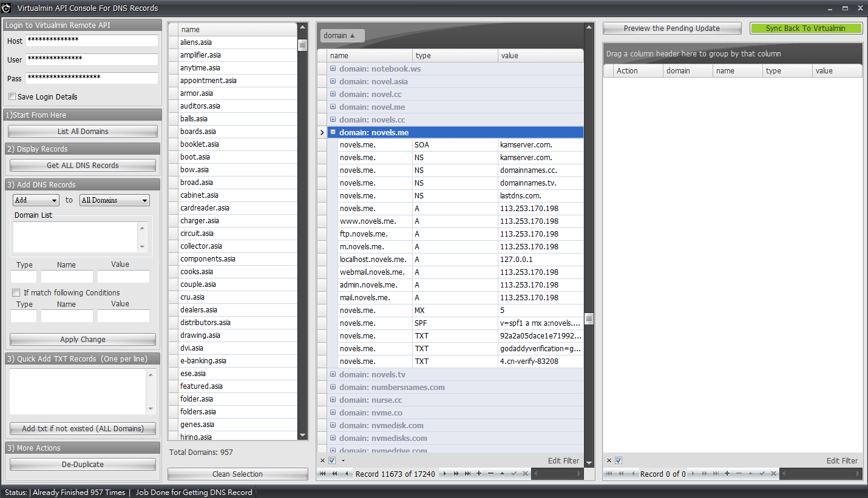Click De-Duplicate button

tap(83, 464)
